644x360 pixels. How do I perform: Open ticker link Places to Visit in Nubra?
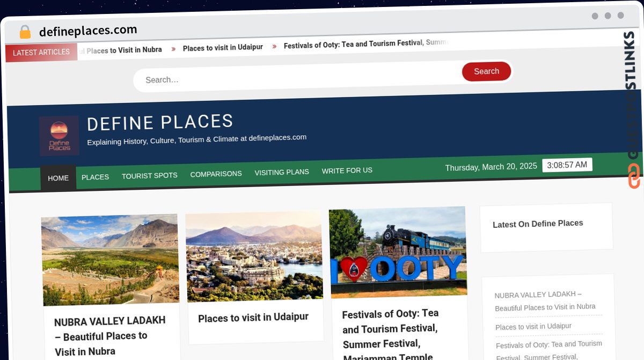pos(120,50)
